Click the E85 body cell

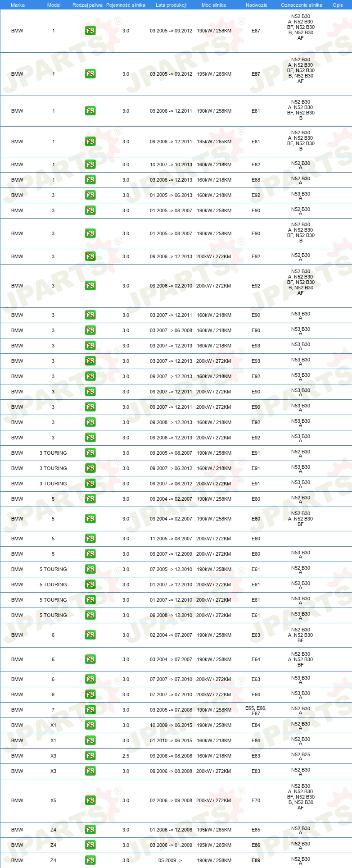click(x=256, y=830)
